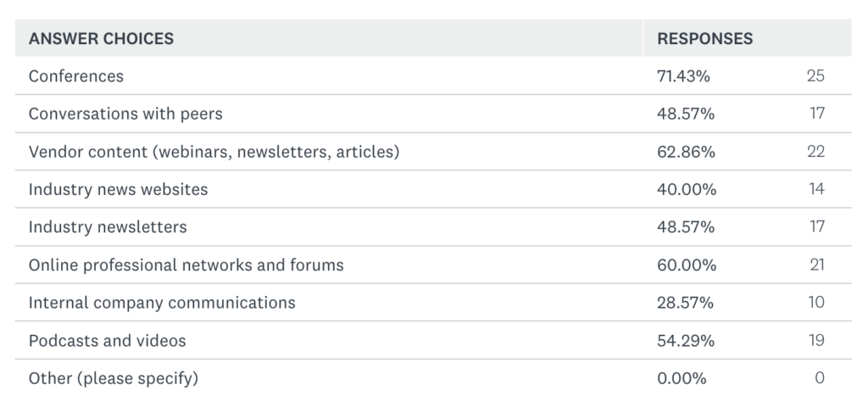Select the Internal company communications row
868x396 pixels.
coord(162,303)
